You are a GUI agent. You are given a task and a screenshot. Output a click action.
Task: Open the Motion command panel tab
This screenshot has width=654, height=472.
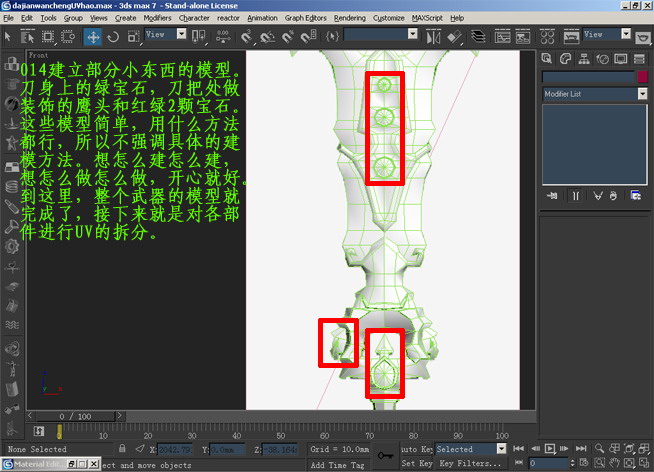pos(604,57)
